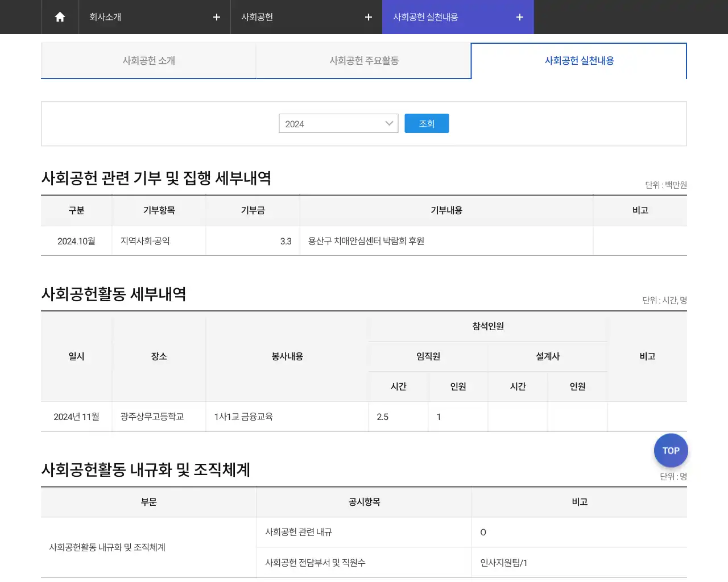
Task: Click the 용산구 치매안심센터 박람회 후원 entry
Action: pos(366,240)
